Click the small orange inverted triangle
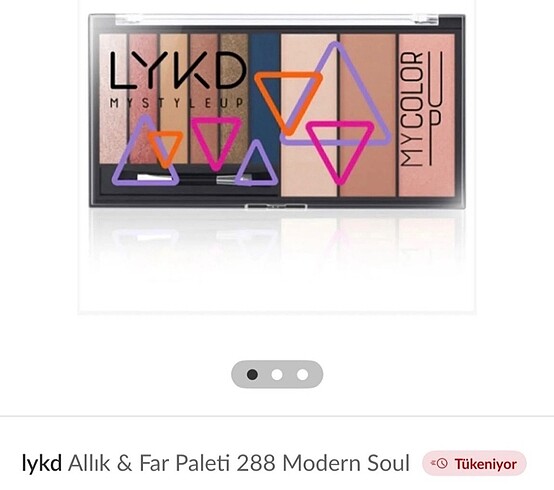 165,149
